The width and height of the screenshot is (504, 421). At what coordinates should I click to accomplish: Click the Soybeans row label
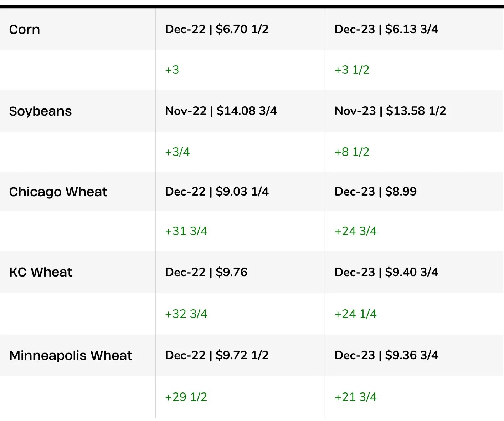tap(40, 111)
